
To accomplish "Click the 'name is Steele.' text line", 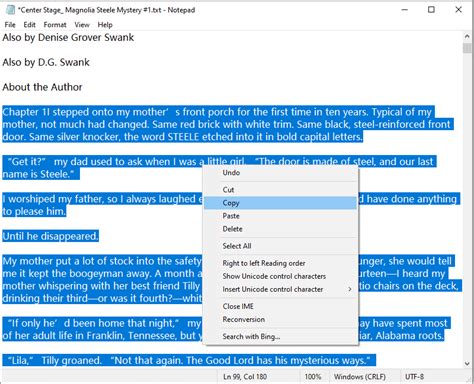I will click(x=41, y=174).
